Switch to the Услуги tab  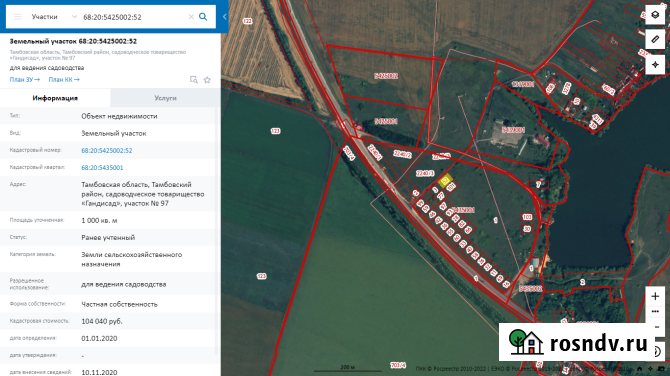pos(165,98)
